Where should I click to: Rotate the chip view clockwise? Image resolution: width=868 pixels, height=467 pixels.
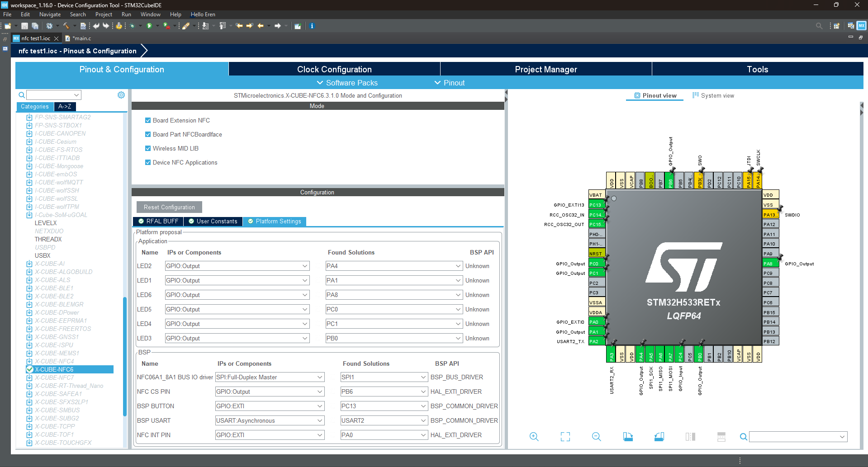pyautogui.click(x=628, y=437)
